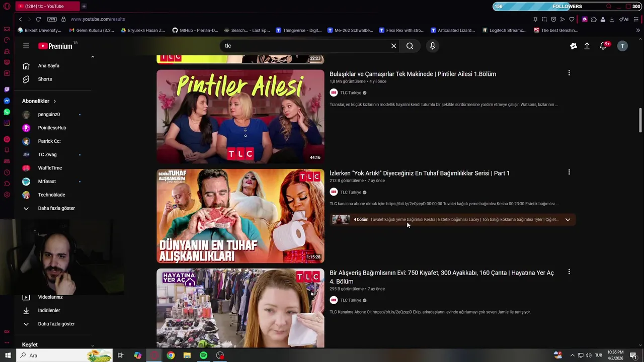
Task: Submit search with the magnifier button
Action: tap(410, 46)
